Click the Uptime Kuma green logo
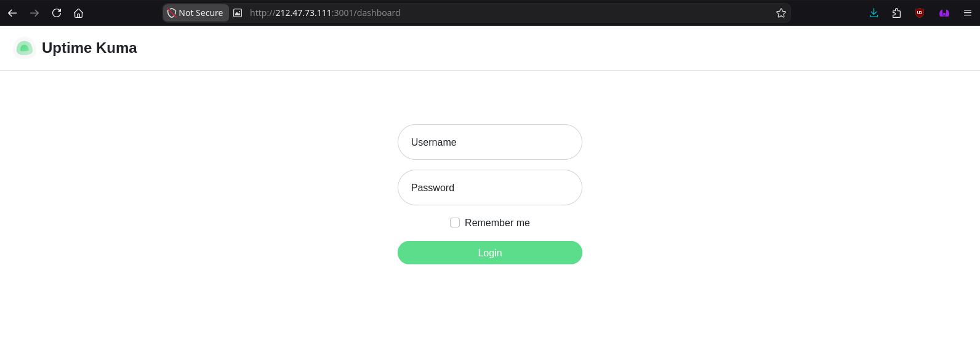This screenshot has width=980, height=343. click(x=25, y=48)
